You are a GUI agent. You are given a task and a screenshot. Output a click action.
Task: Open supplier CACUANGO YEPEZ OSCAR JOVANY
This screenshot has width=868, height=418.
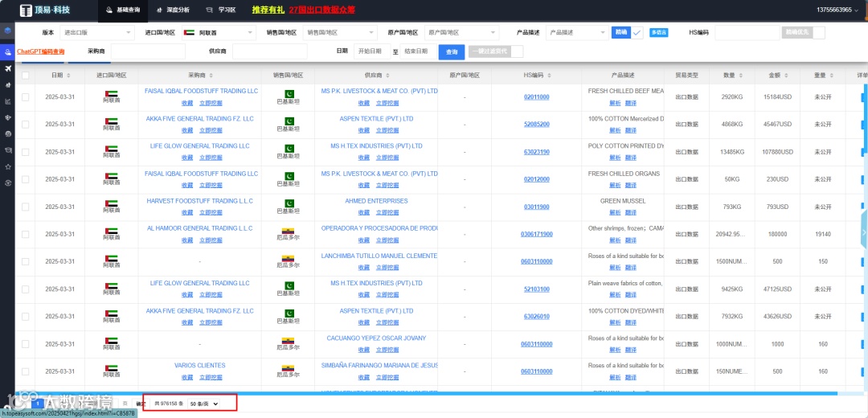(x=376, y=338)
